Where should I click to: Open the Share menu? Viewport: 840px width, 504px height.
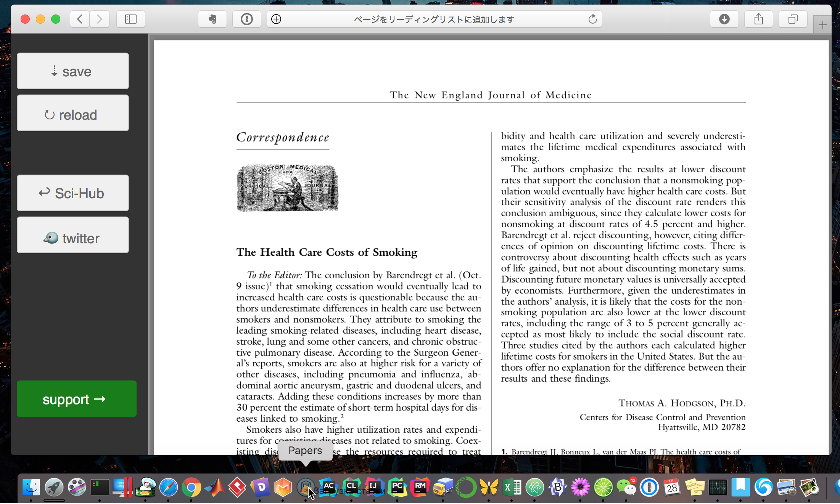758,19
